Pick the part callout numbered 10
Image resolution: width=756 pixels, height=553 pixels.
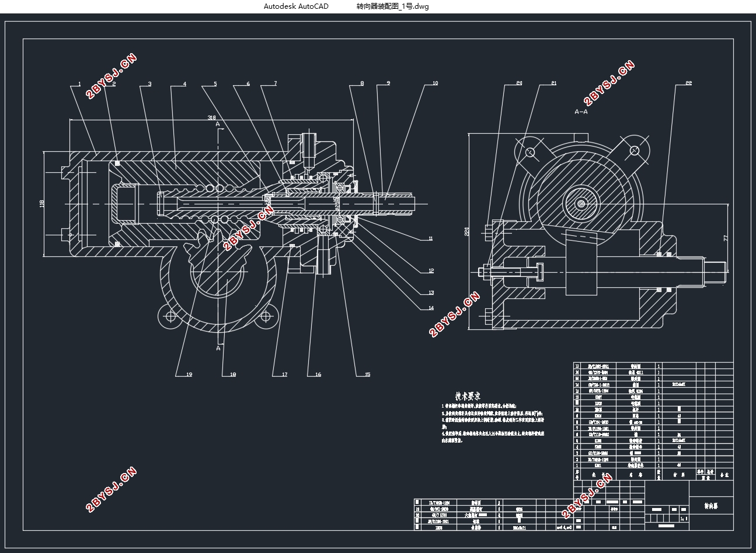435,84
